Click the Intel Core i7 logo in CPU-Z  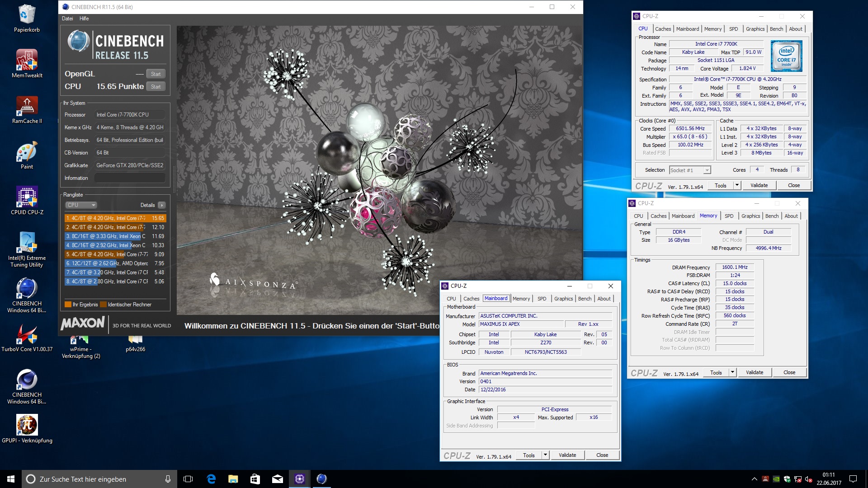786,56
